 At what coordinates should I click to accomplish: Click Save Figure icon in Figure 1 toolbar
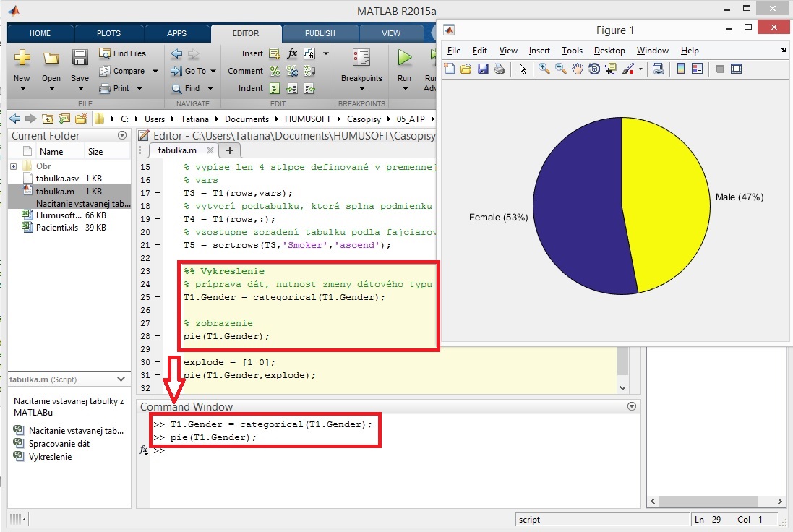click(483, 69)
